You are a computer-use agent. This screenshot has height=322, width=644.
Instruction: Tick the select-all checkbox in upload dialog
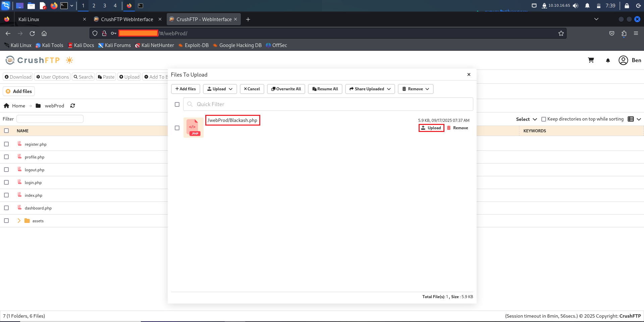click(x=177, y=104)
